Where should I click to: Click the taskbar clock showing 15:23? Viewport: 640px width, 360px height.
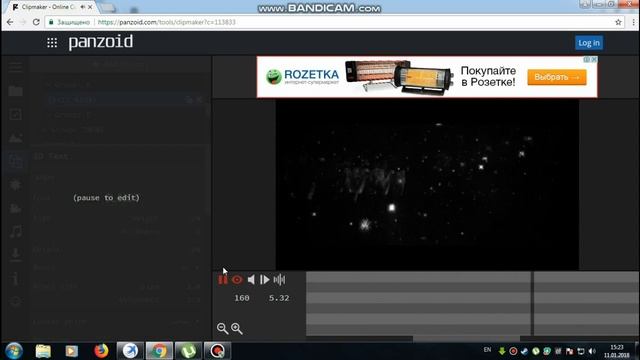coord(616,351)
